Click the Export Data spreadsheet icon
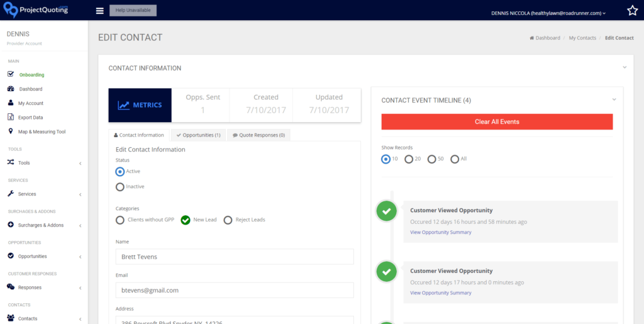 (x=11, y=117)
